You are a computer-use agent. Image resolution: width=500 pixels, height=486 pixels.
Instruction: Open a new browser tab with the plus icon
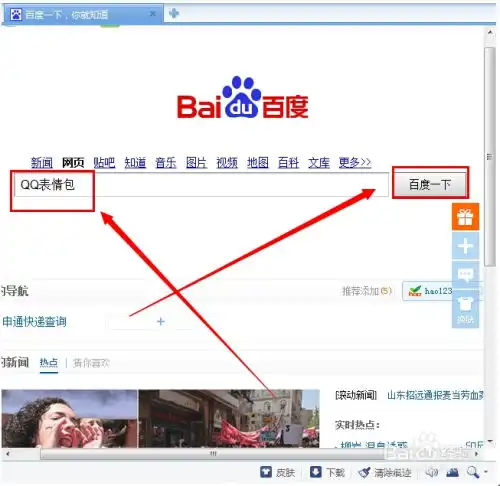[x=174, y=14]
